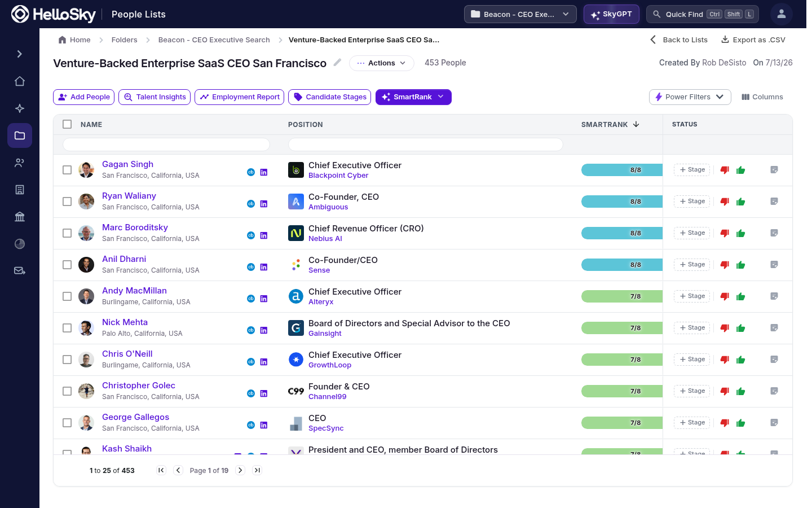
Task: Click the pencil icon to rename the list
Action: (337, 63)
